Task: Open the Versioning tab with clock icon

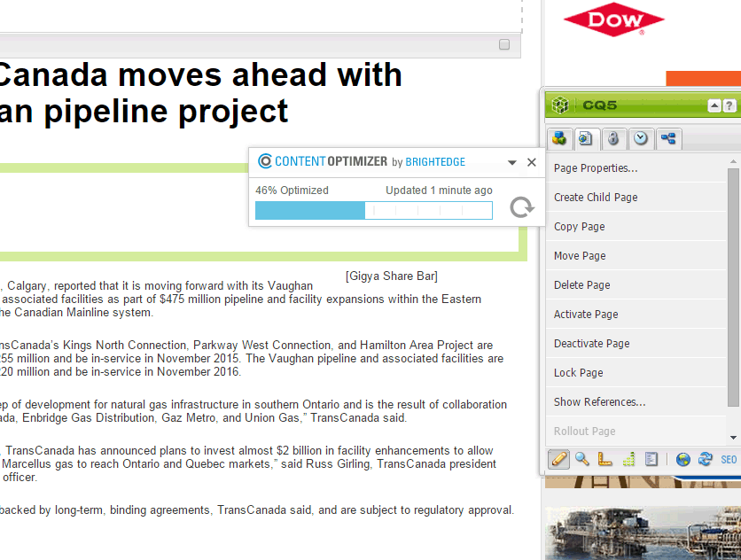Action: pyautogui.click(x=641, y=139)
